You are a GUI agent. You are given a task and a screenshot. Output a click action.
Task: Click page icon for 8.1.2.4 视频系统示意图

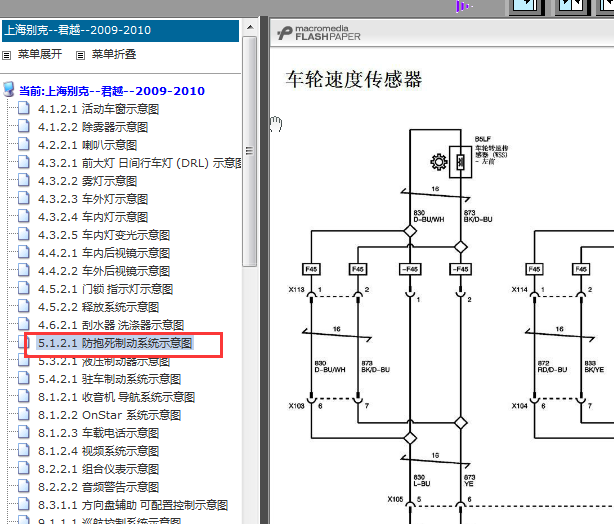[23, 450]
